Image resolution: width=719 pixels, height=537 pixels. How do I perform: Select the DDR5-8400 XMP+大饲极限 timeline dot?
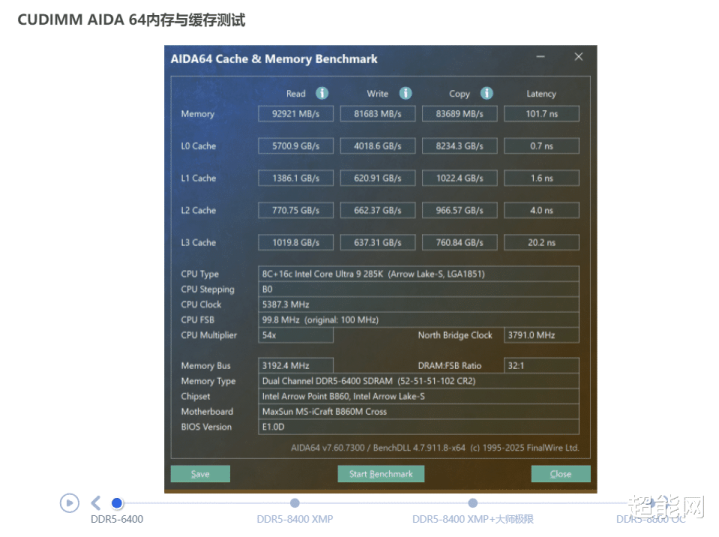pyautogui.click(x=473, y=503)
